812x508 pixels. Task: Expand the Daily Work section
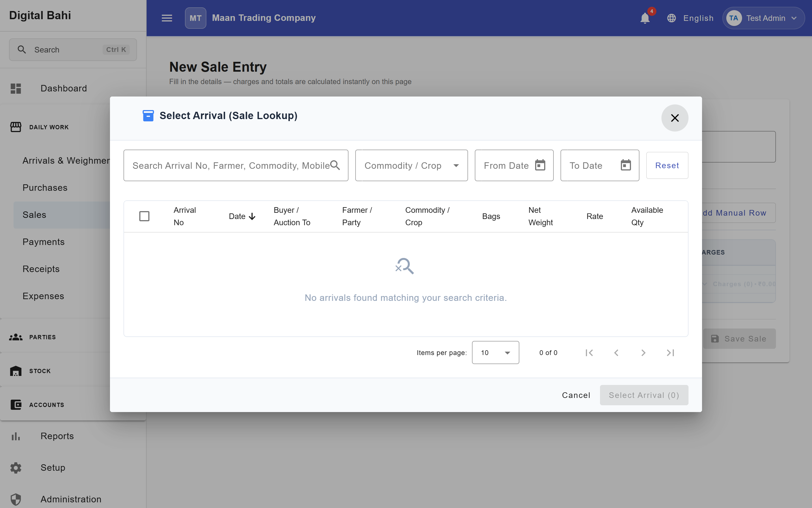55,127
